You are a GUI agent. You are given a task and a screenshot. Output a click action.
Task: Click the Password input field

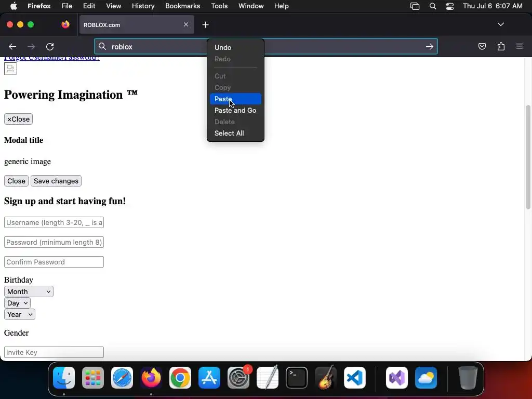(54, 242)
